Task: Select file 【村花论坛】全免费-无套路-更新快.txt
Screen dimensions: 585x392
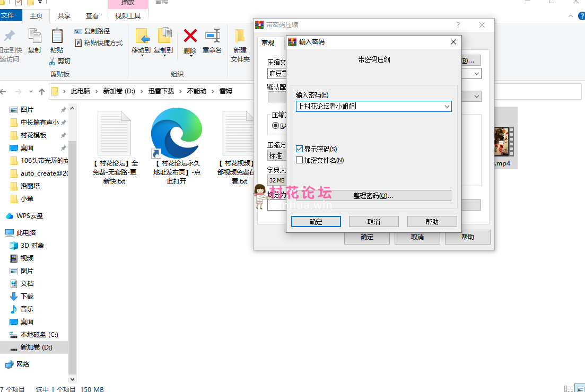Action: [115, 147]
